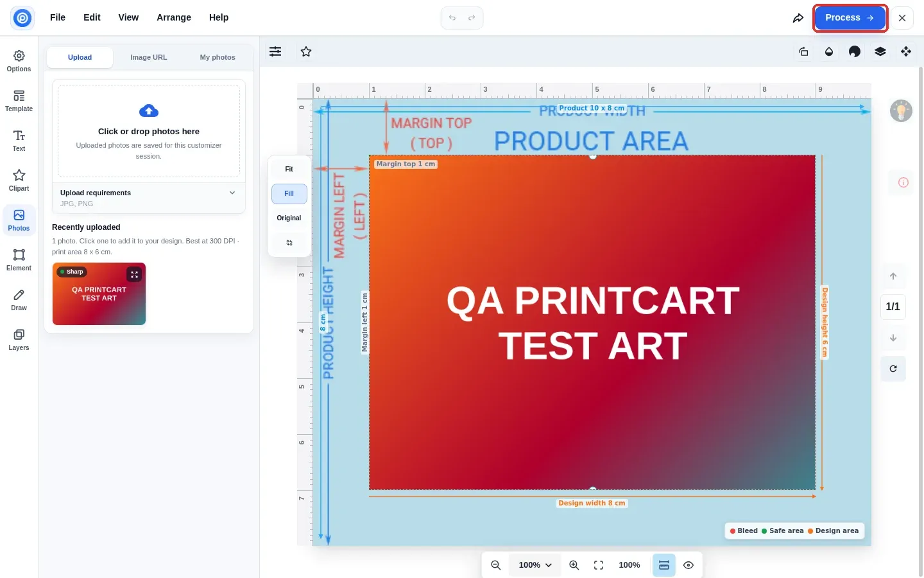Screen dimensions: 924x578
Task: Click the redo arrow
Action: (472, 18)
